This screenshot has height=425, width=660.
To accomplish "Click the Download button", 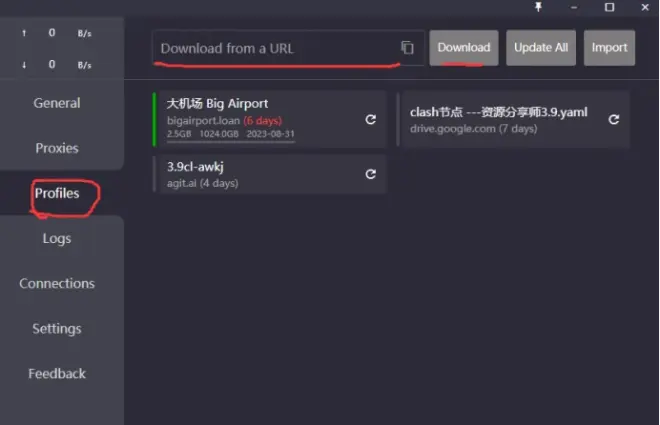I will tap(464, 48).
